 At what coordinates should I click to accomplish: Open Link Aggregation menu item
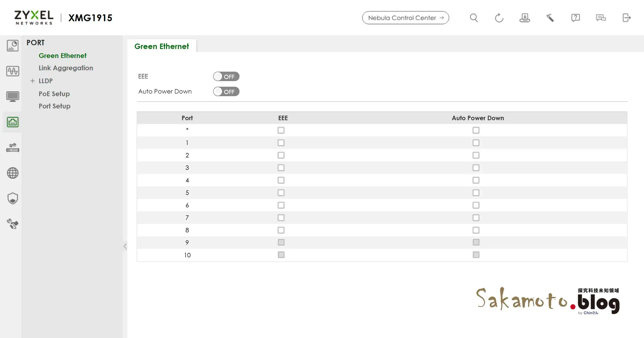[66, 68]
